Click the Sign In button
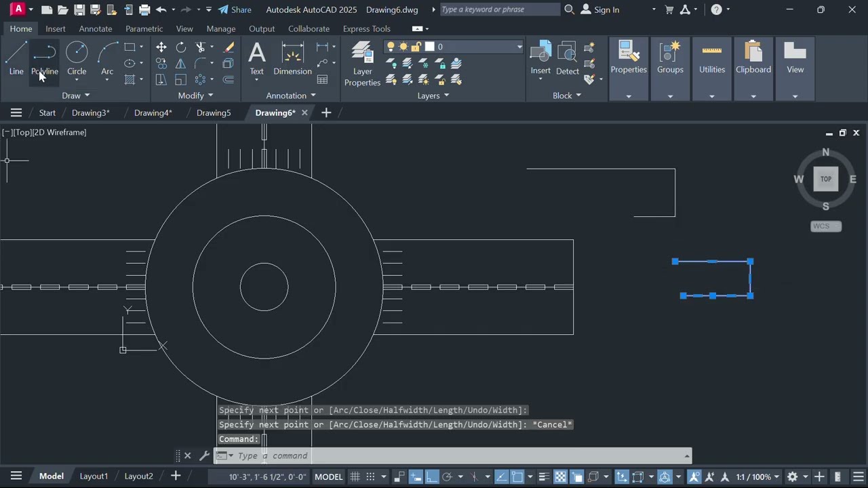The image size is (868, 488). [600, 9]
